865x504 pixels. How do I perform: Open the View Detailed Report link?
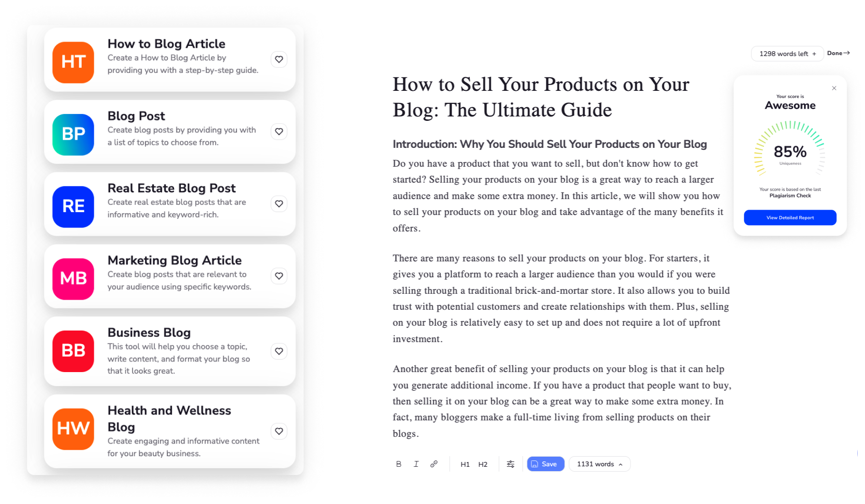[x=790, y=217]
